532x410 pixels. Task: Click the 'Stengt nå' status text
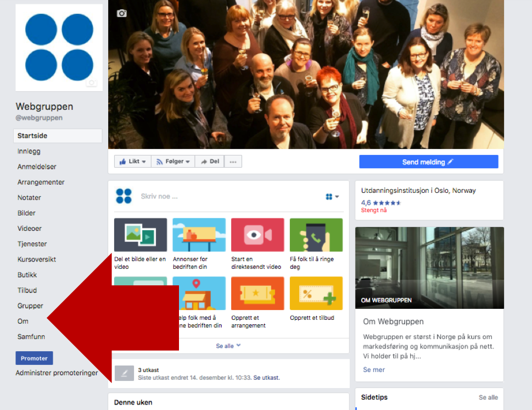[374, 210]
